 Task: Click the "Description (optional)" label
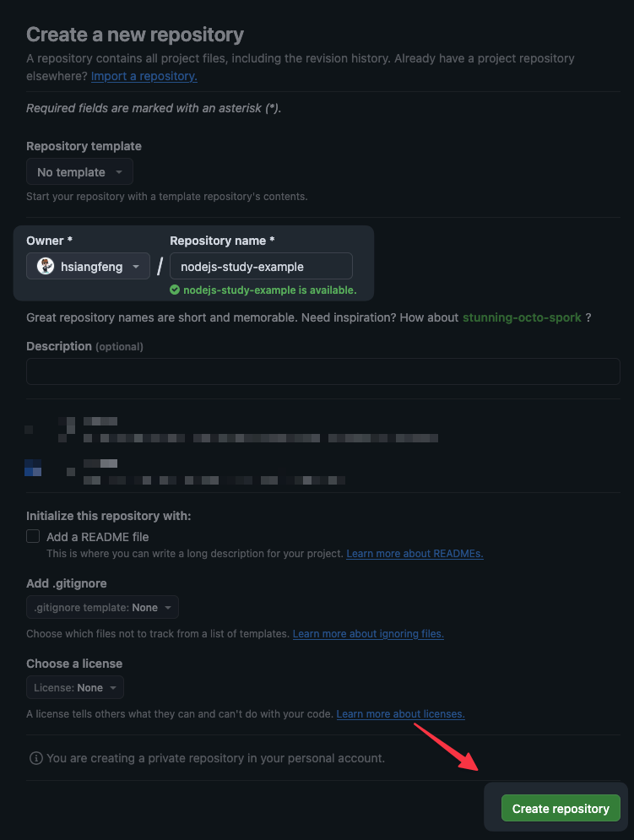84,346
